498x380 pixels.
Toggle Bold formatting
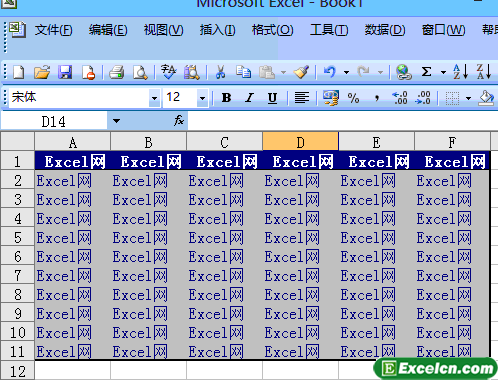(x=226, y=98)
